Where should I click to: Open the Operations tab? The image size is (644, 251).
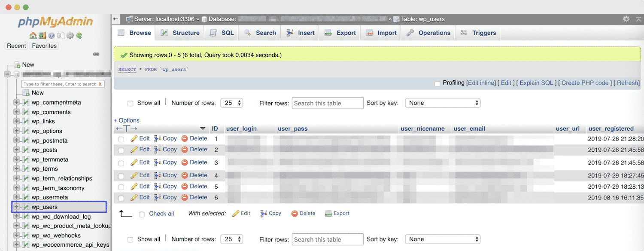click(428, 33)
